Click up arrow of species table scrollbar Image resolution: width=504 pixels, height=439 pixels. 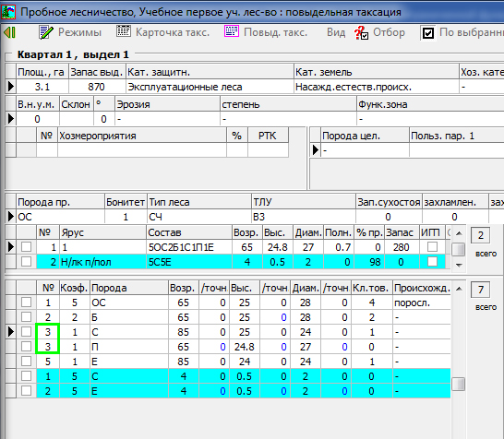point(459,289)
